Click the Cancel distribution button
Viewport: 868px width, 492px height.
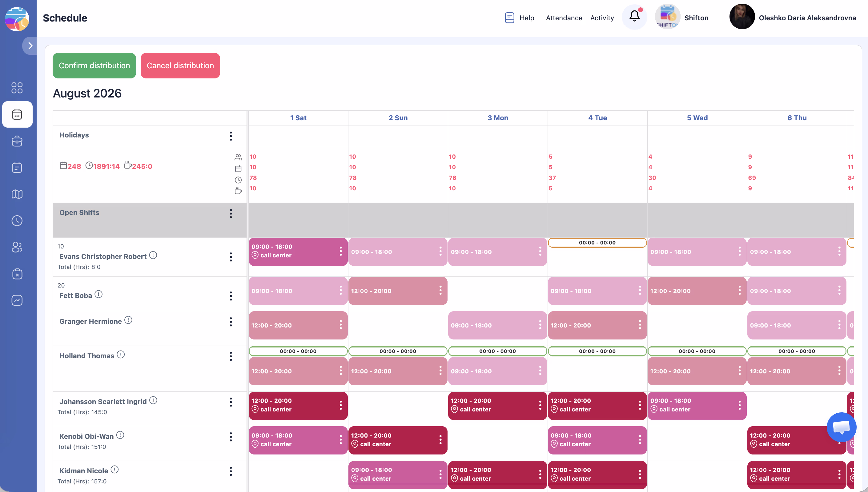pyautogui.click(x=180, y=65)
